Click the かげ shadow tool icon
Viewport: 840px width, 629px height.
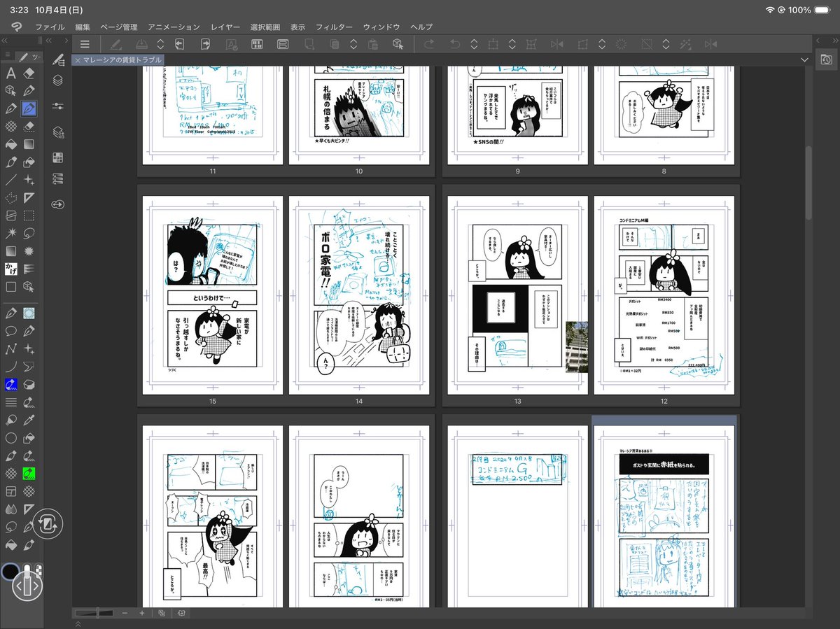11,269
